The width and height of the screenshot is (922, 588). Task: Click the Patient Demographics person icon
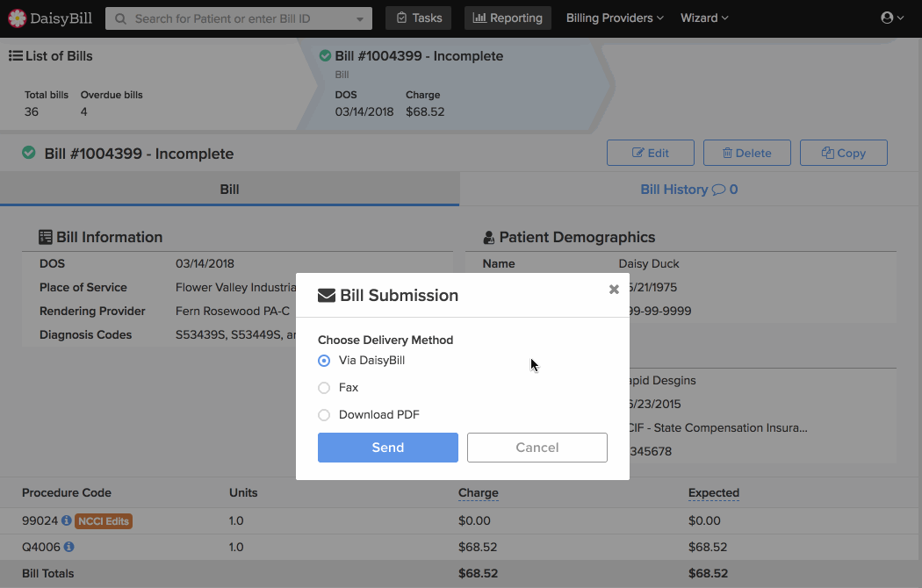[x=488, y=237]
